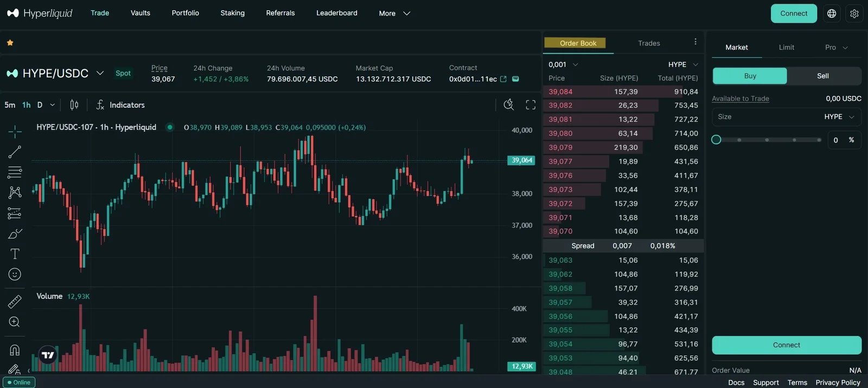This screenshot has width=868, height=388.
Task: Switch to the Trades tab
Action: pyautogui.click(x=649, y=43)
